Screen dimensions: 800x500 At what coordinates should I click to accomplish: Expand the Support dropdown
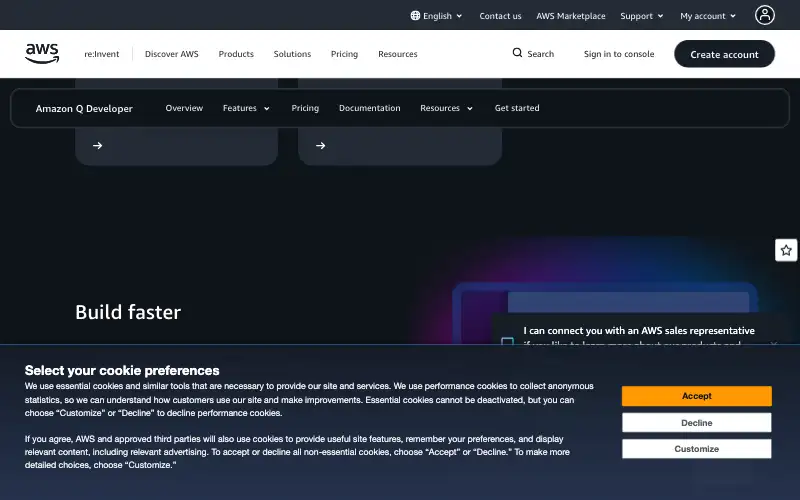[x=642, y=16]
